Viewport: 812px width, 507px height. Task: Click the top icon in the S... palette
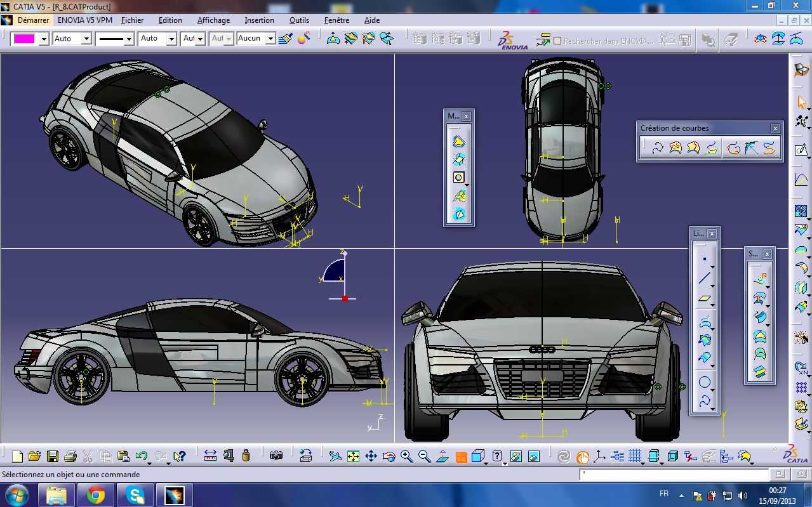tap(759, 278)
